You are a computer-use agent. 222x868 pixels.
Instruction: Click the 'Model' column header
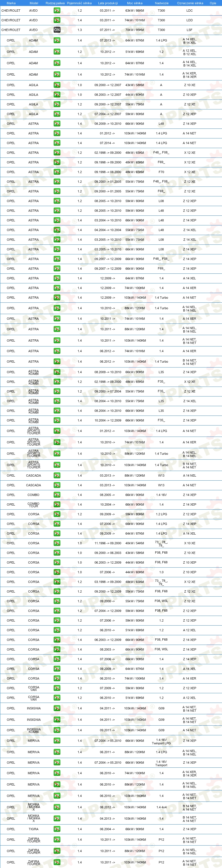coord(34,3)
